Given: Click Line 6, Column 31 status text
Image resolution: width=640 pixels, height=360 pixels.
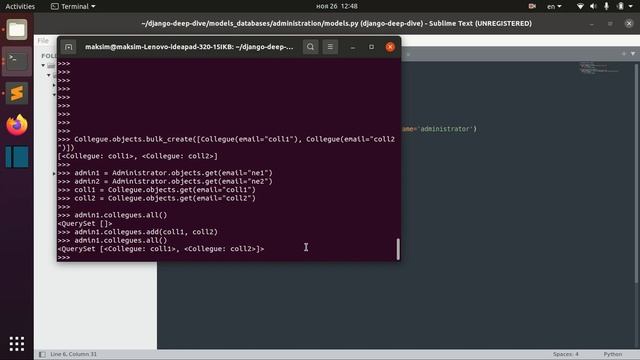Looking at the screenshot, I should pyautogui.click(x=73, y=354).
